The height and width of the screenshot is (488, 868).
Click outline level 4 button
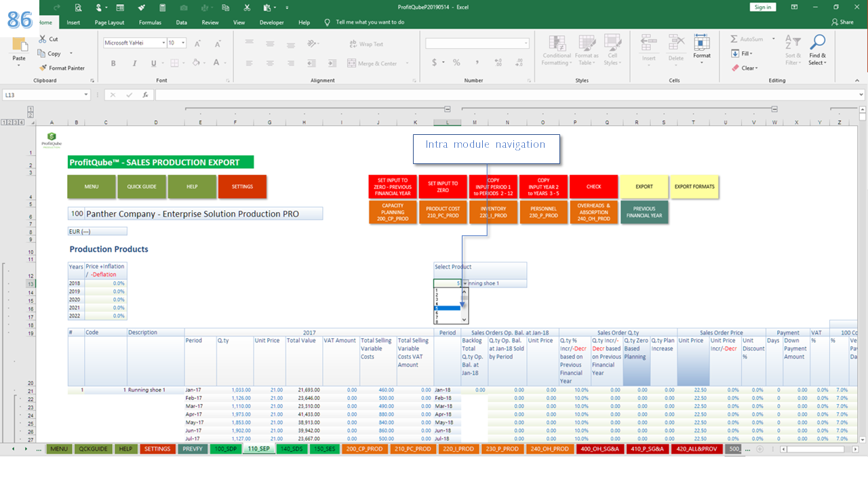click(x=22, y=123)
